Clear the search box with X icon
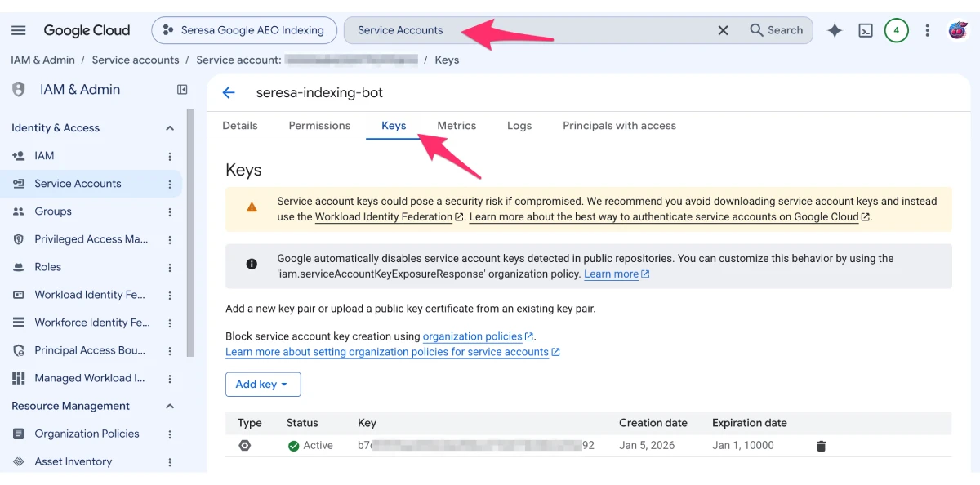 tap(723, 30)
